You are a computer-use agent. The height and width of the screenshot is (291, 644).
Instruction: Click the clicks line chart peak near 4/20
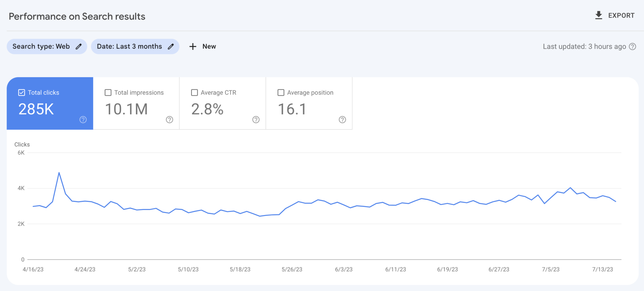click(59, 172)
